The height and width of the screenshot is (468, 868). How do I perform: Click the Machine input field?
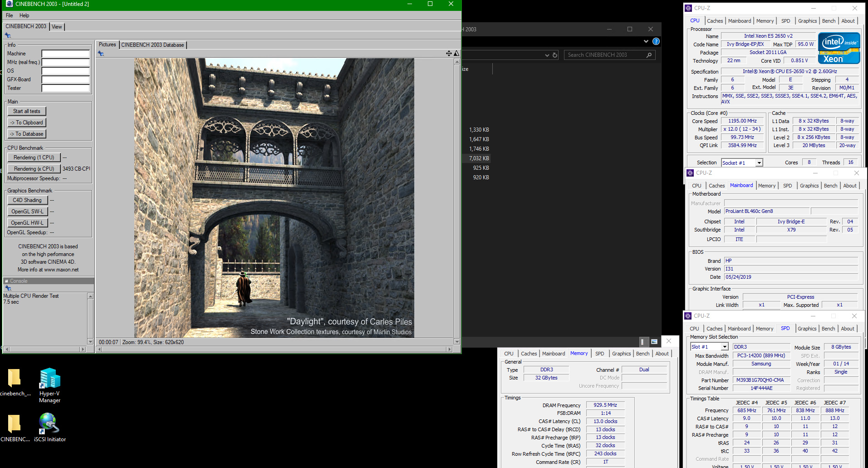tap(66, 54)
